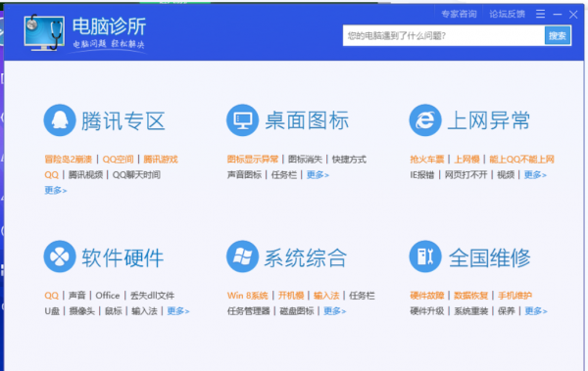Open the 抢火车票 link
This screenshot has width=588, height=371.
click(x=427, y=160)
